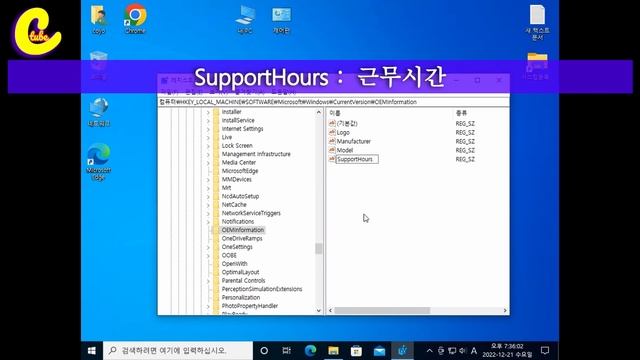Expand the Lock Screen key arrow
Viewport: 640px width, 360px height.
[x=208, y=146]
